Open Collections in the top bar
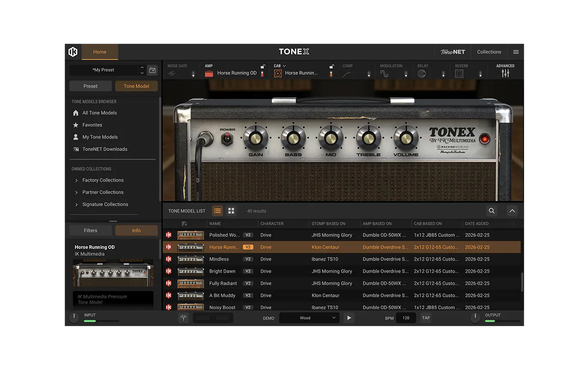The width and height of the screenshot is (588, 369). click(x=489, y=52)
